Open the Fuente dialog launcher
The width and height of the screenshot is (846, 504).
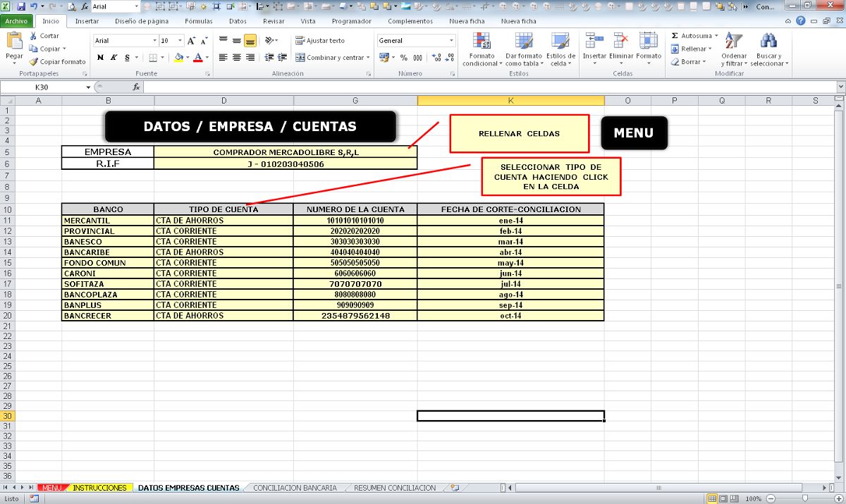[x=207, y=73]
